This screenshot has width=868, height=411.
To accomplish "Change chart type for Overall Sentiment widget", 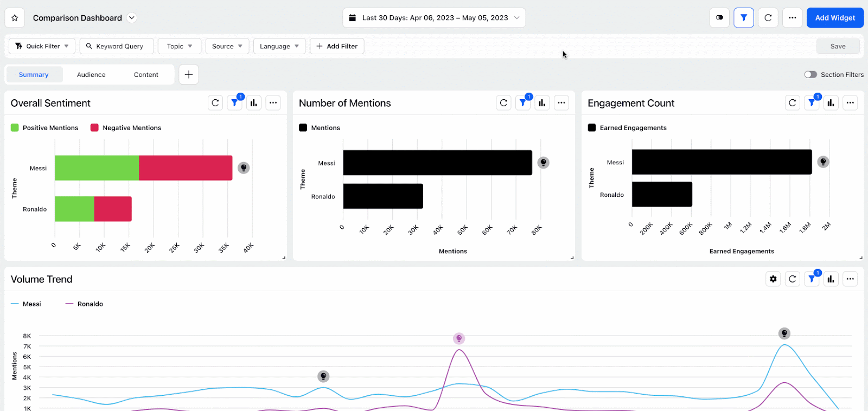I will [254, 103].
